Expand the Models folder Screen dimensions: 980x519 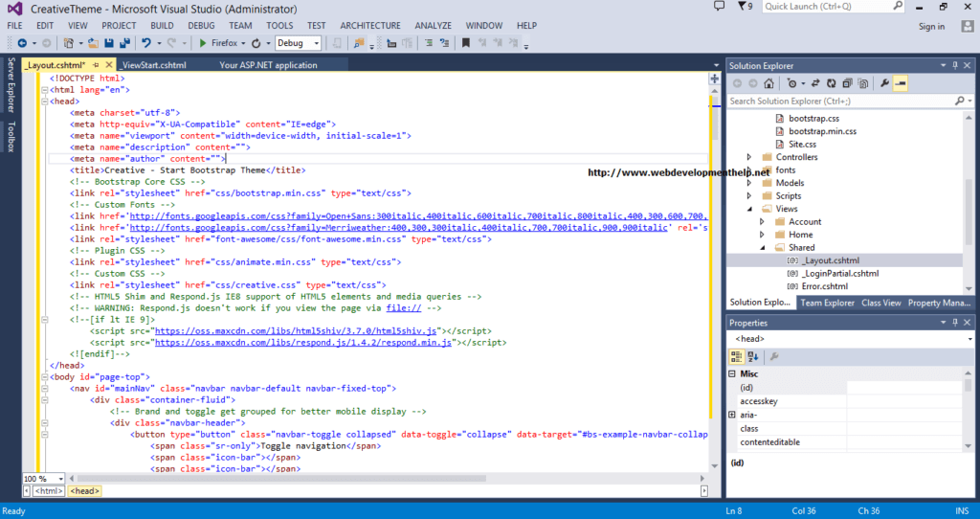pyautogui.click(x=748, y=183)
